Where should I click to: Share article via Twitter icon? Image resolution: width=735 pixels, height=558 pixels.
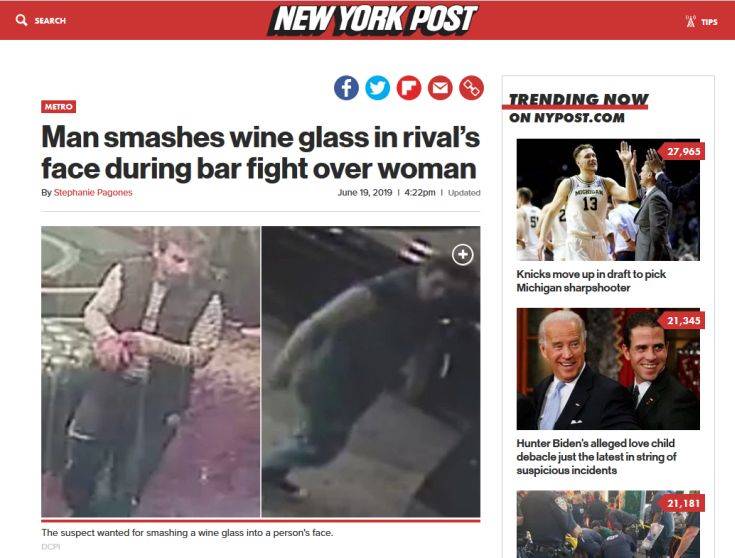(x=377, y=88)
